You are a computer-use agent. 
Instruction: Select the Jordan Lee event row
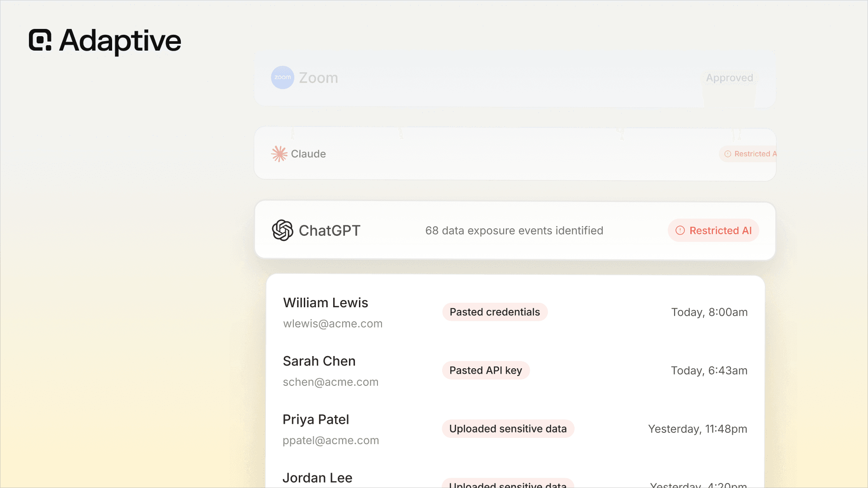(515, 478)
